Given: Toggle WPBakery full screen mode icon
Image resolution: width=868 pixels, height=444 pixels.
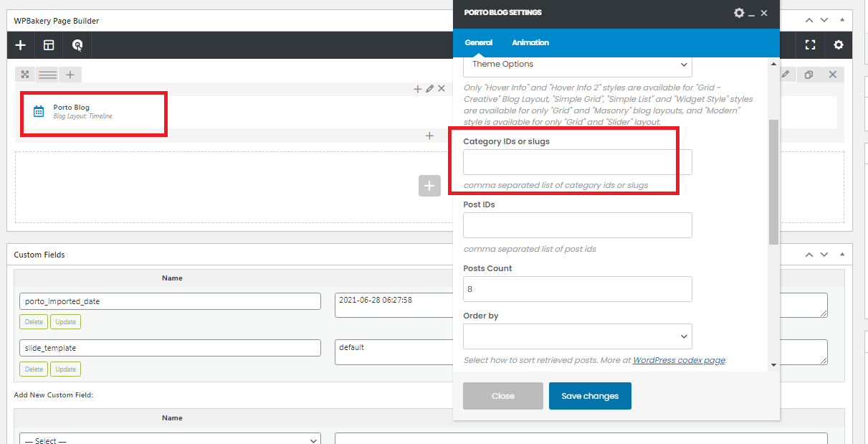Looking at the screenshot, I should (811, 45).
